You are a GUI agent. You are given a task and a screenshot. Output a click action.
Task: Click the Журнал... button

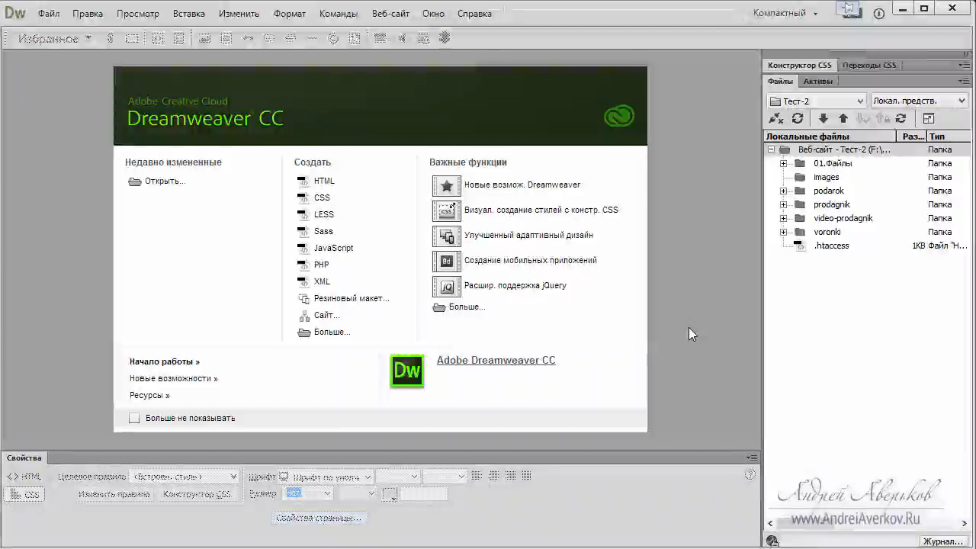pyautogui.click(x=943, y=542)
